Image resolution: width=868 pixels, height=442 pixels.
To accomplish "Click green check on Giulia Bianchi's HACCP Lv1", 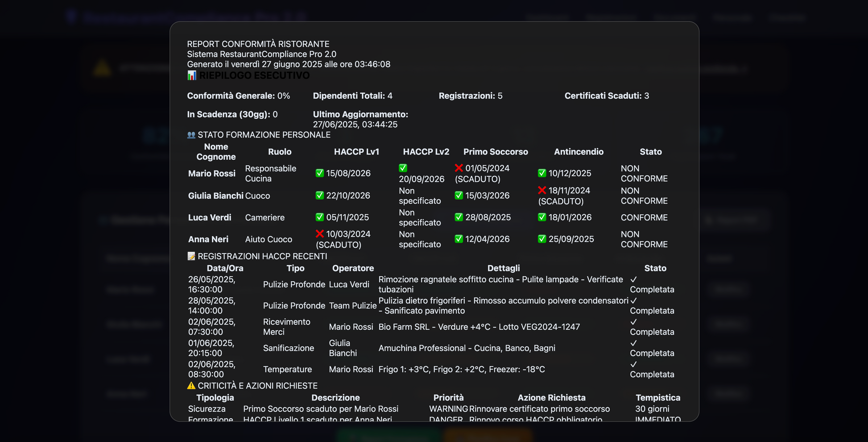I will pos(319,196).
